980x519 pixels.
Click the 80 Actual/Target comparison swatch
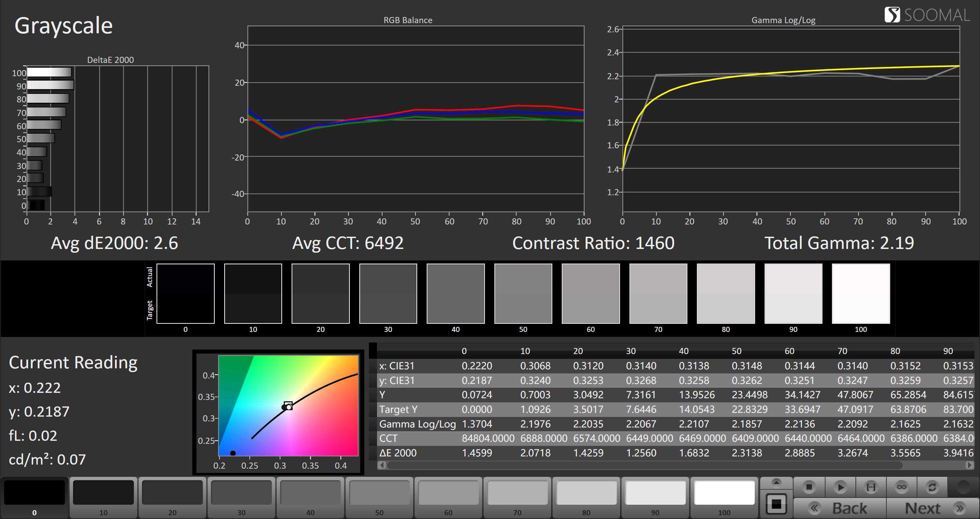pyautogui.click(x=725, y=294)
